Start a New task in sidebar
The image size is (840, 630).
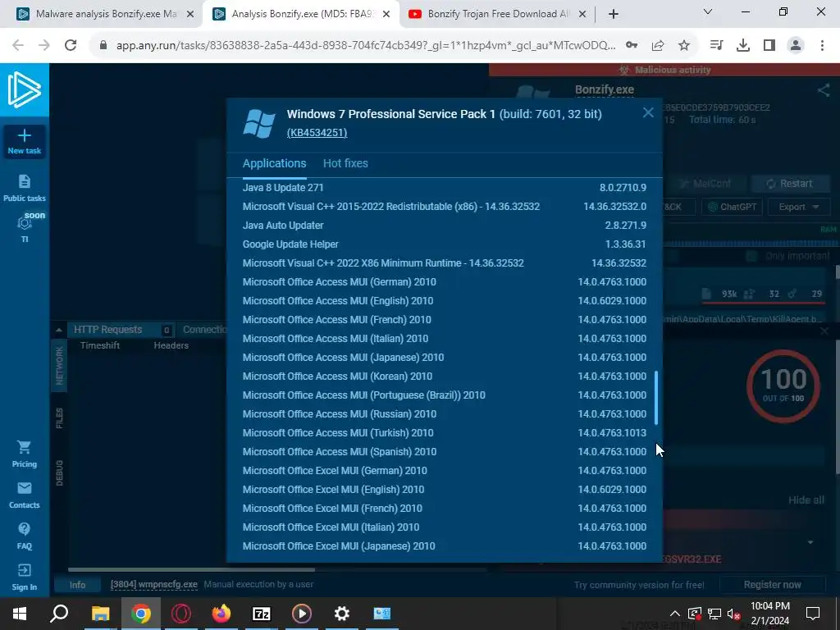(24, 141)
